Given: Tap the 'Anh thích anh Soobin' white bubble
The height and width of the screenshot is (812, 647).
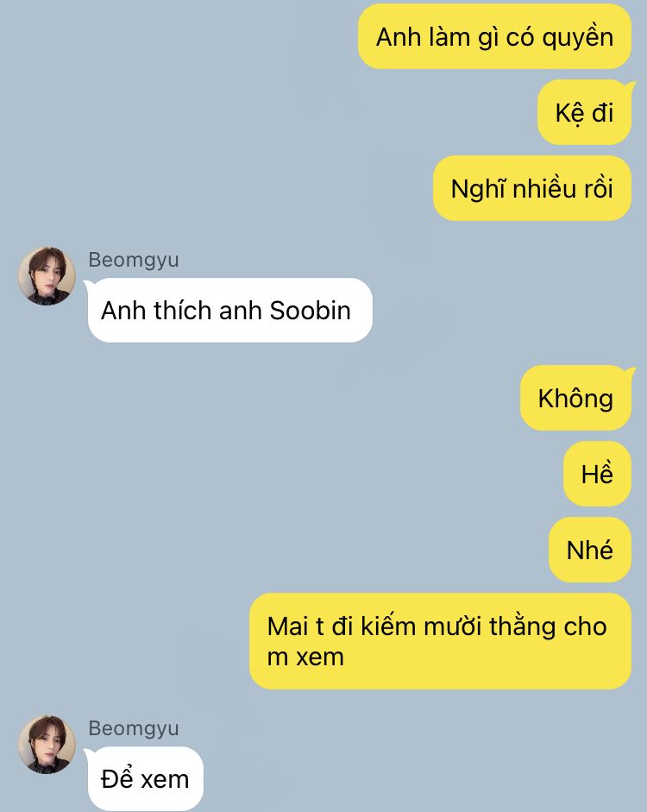Looking at the screenshot, I should click(x=229, y=310).
